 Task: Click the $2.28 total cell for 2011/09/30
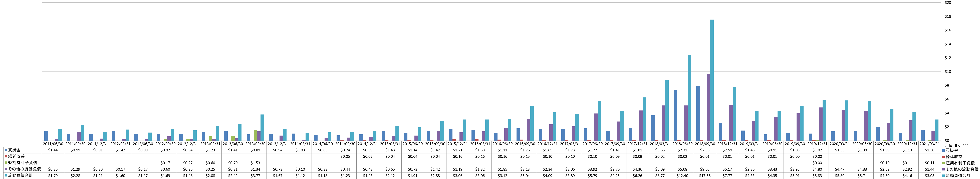pos(76,175)
